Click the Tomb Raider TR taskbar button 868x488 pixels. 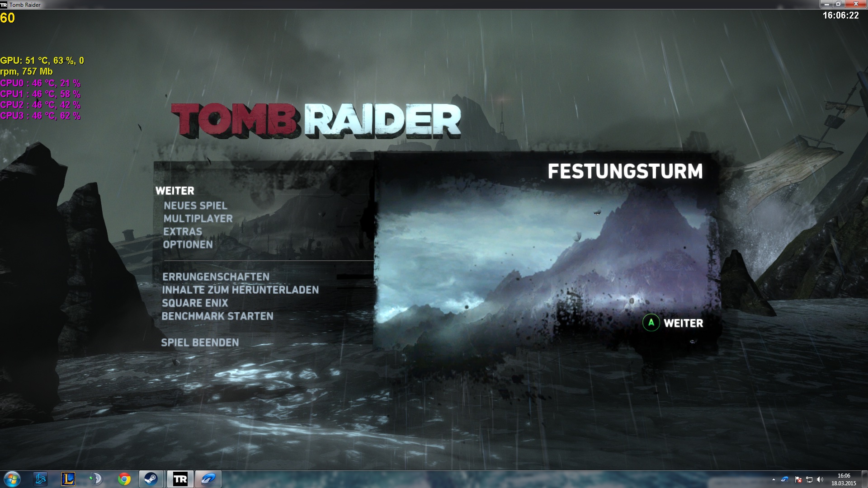point(180,479)
